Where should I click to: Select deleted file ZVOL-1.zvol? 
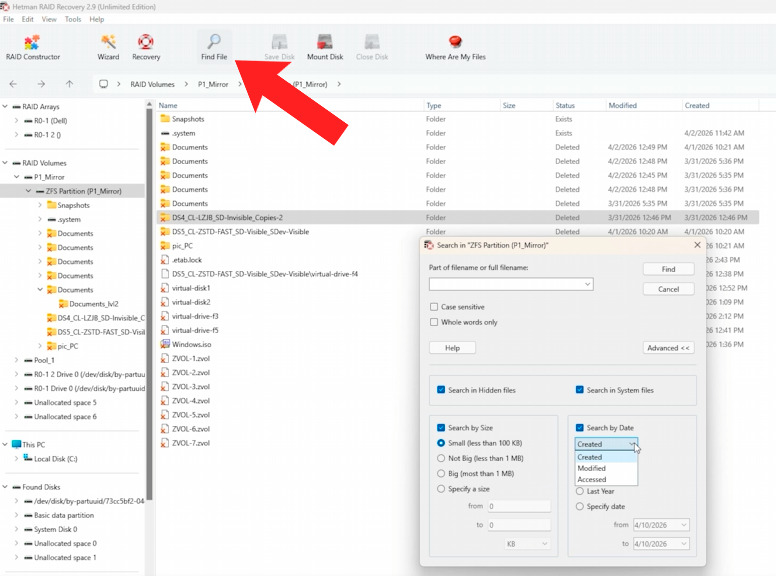191,358
